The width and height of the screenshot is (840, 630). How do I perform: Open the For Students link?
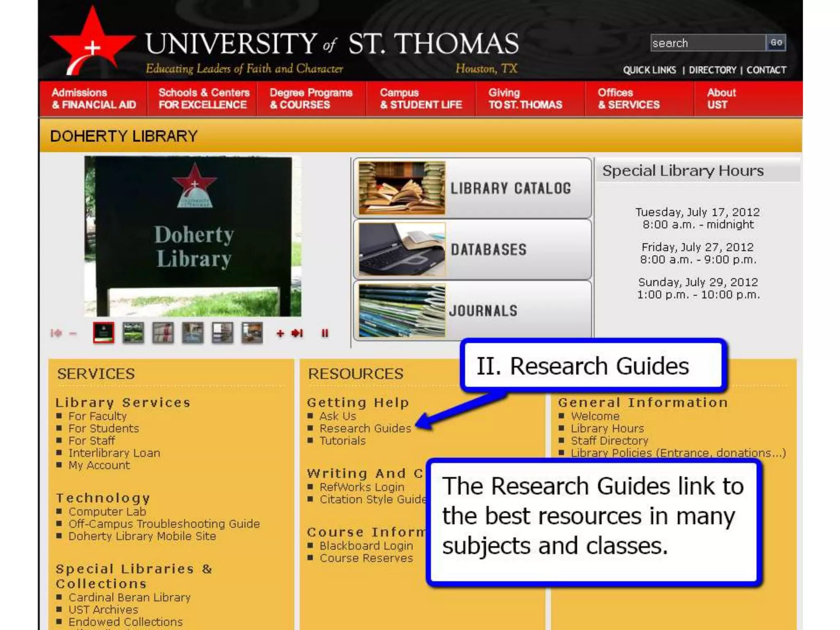click(x=104, y=429)
